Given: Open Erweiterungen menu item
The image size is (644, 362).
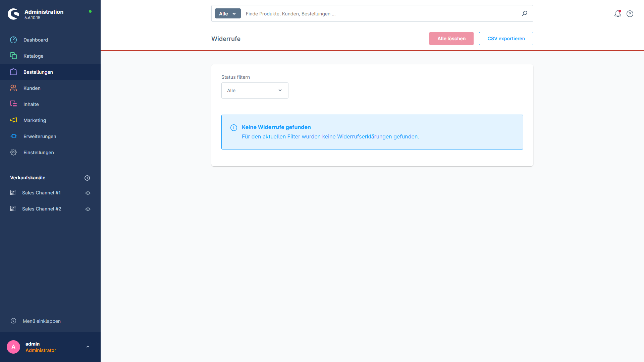Looking at the screenshot, I should click(x=50, y=136).
